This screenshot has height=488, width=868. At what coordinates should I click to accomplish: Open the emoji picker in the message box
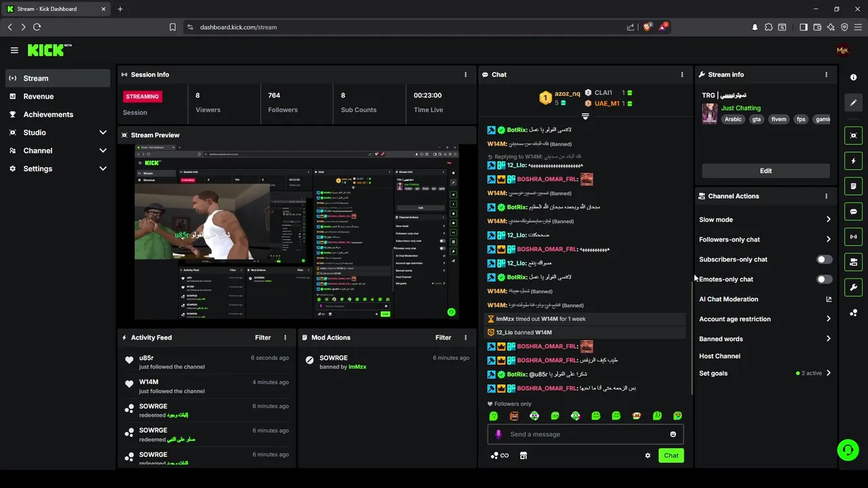(673, 434)
